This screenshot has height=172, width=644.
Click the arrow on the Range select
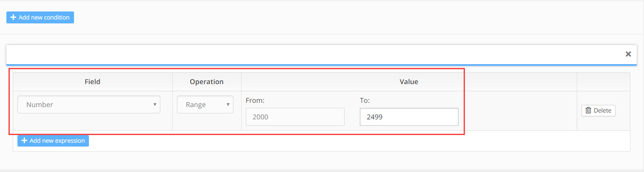coord(228,104)
